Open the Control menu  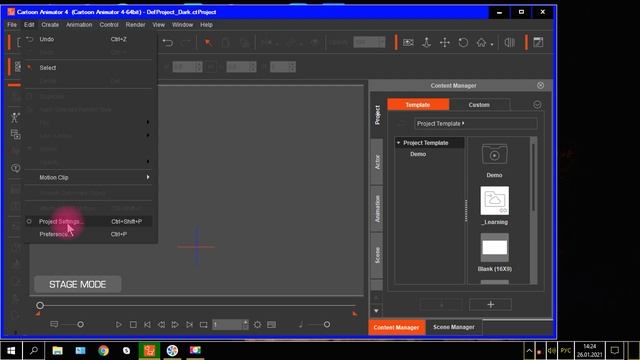click(109, 24)
